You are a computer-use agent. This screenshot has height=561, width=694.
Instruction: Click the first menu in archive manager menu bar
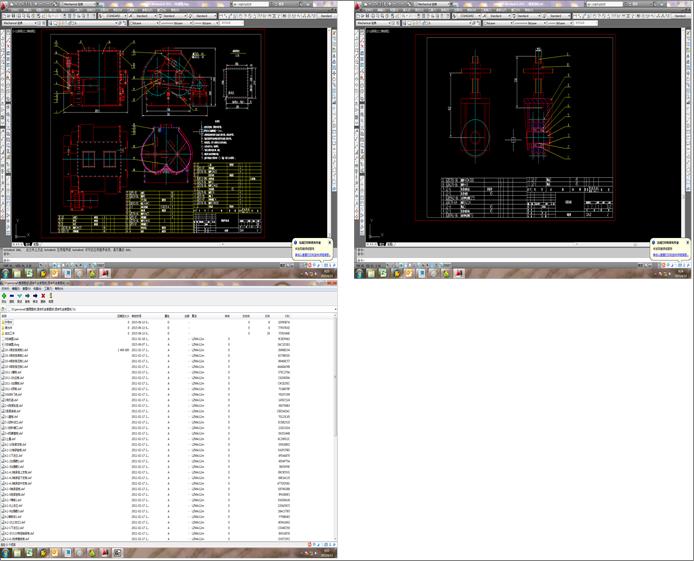tap(5, 289)
